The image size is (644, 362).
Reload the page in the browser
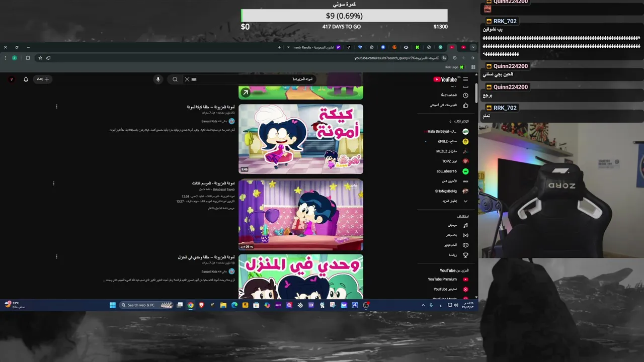[x=455, y=58]
